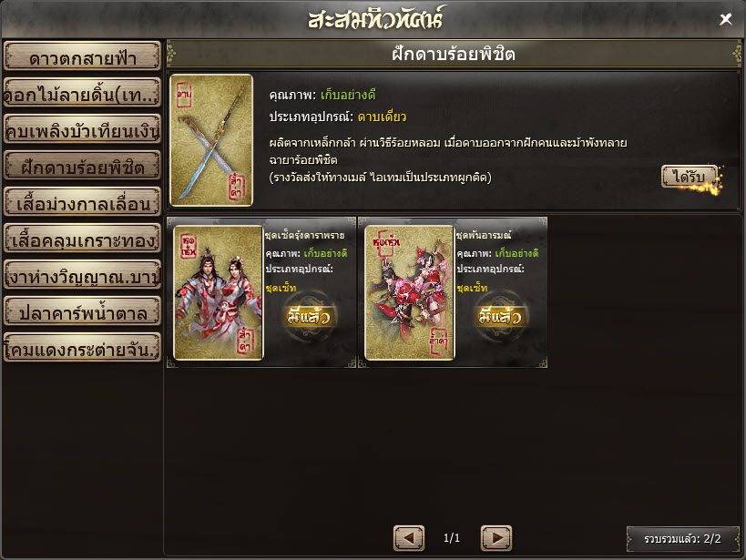
Task: Switch to the คบเพลิงบัวเทียนเงิน tab
Action: click(82, 129)
